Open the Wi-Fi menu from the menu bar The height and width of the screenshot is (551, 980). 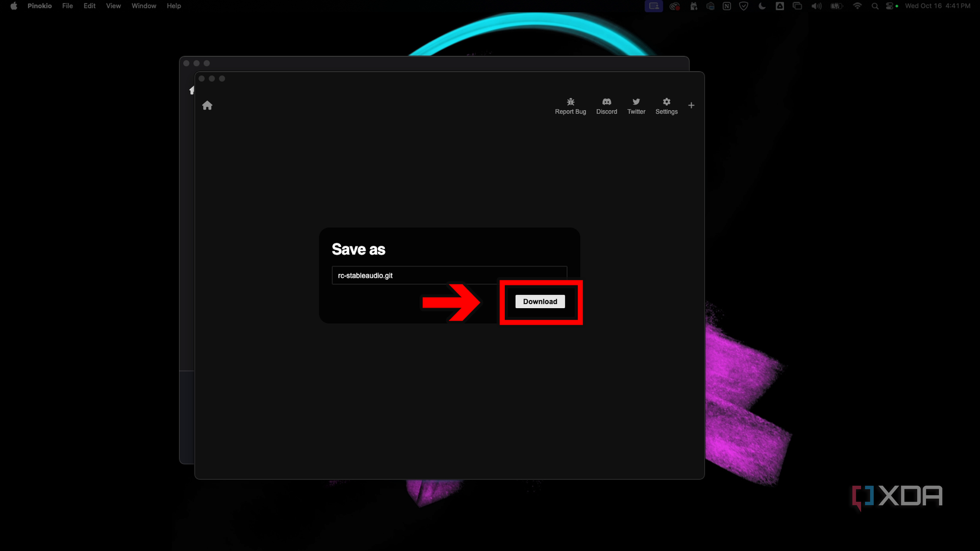(x=858, y=6)
